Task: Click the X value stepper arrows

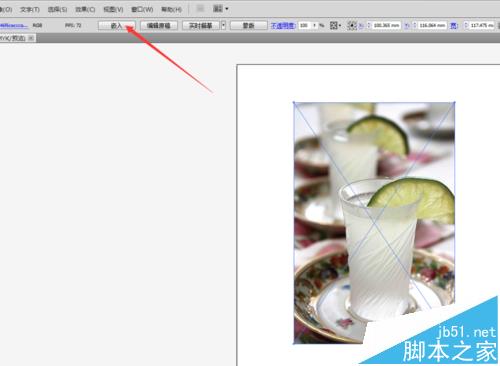Action: (369, 25)
